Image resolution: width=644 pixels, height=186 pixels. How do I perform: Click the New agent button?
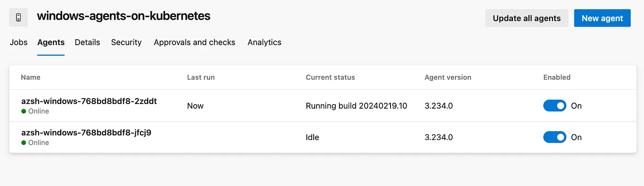click(603, 18)
